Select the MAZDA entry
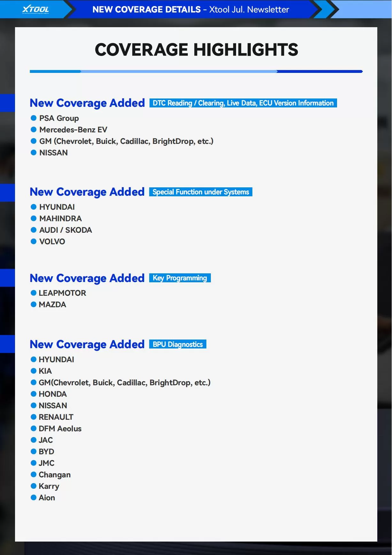This screenshot has width=392, height=555. pos(52,304)
